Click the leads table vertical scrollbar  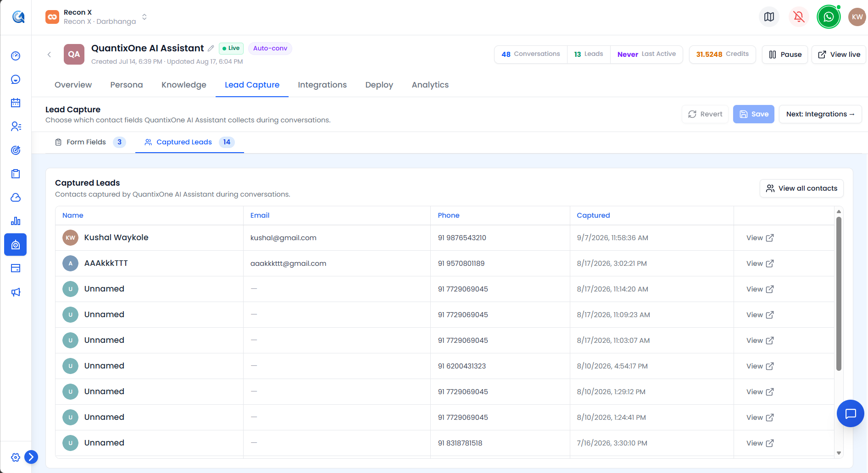(839, 293)
